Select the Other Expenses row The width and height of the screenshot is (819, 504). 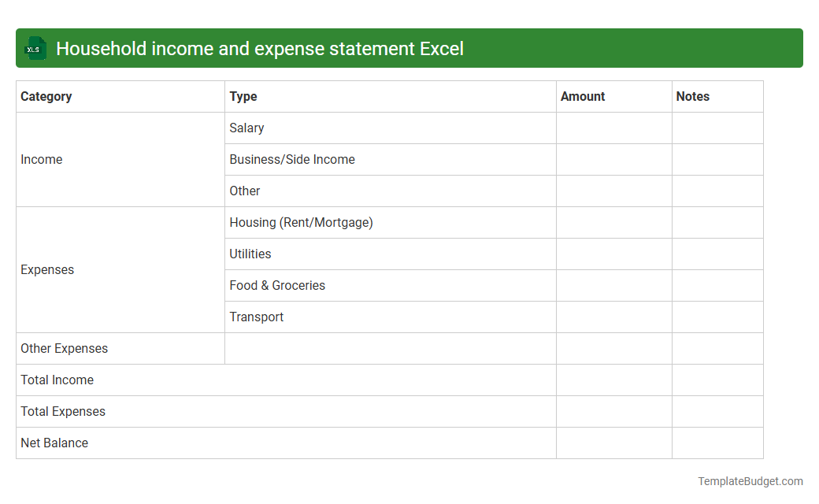point(64,348)
